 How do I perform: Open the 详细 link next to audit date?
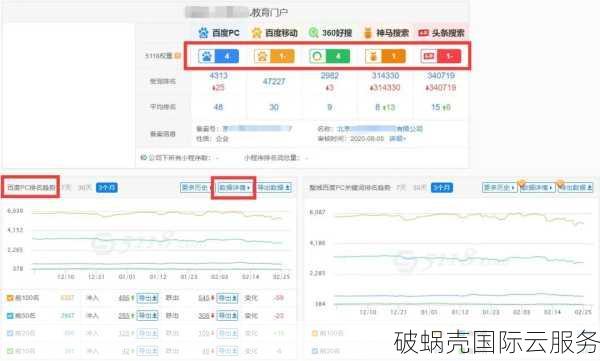tap(398, 139)
